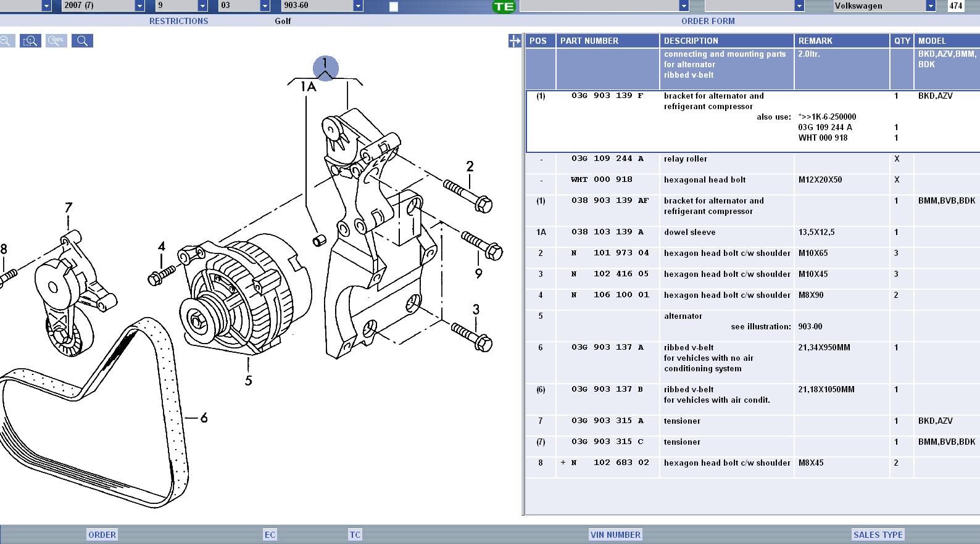Click the SALES TYPE button
The image size is (980, 544).
pos(878,535)
